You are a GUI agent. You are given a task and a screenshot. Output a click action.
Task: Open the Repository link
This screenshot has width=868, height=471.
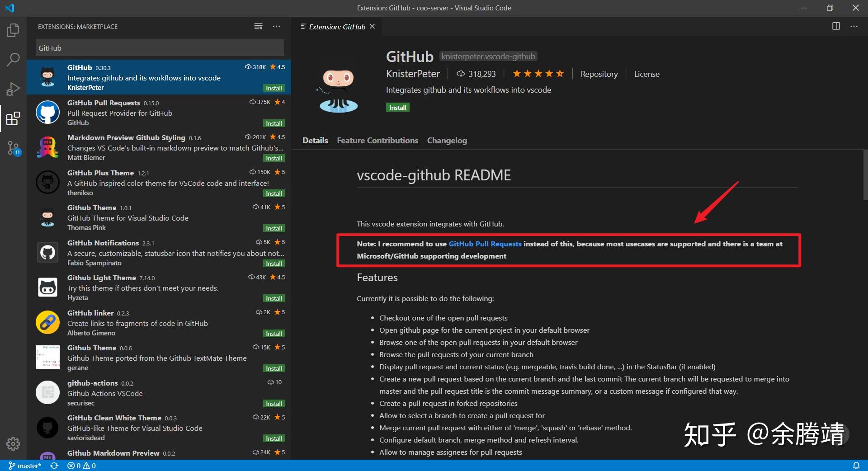[599, 74]
